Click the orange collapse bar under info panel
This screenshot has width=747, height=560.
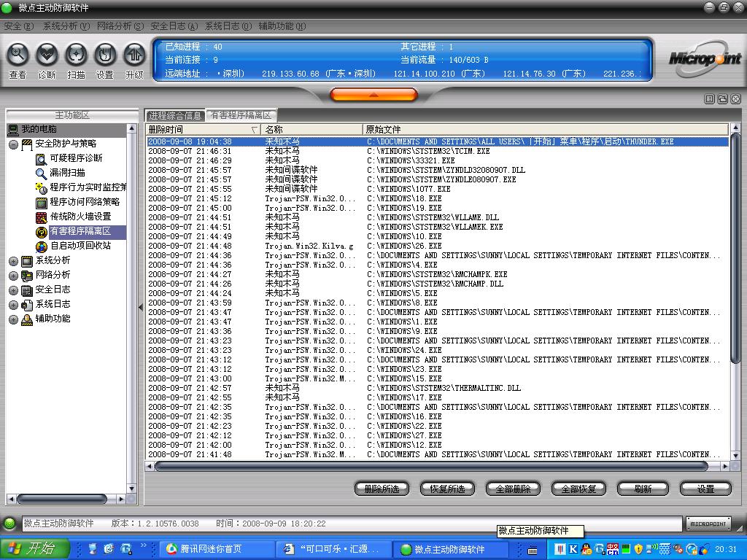click(x=373, y=95)
